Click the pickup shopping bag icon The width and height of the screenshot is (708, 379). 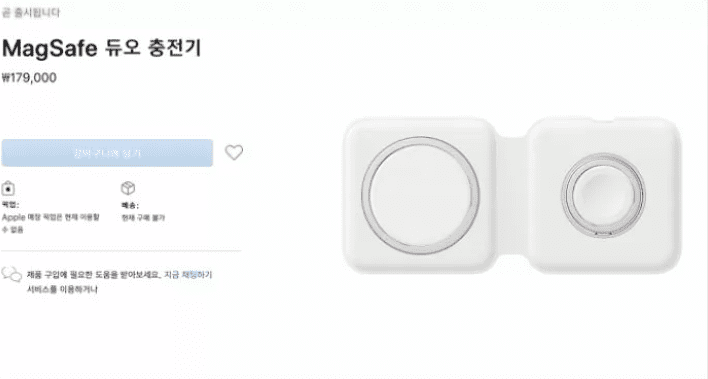(x=8, y=188)
